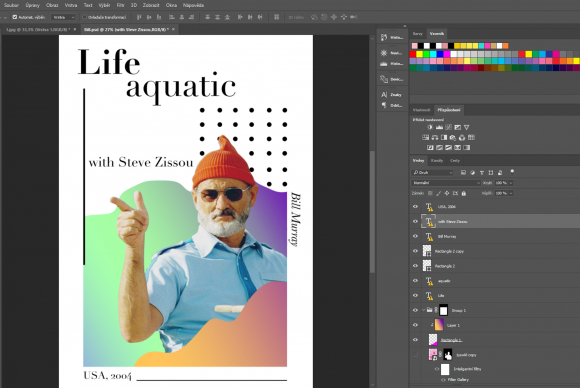The image size is (580, 388).
Task: Open the paragraph panel icon
Action: coord(384,105)
